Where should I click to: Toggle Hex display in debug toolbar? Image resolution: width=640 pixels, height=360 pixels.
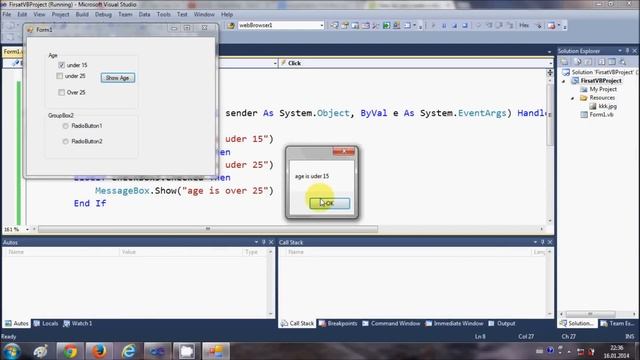524,25
